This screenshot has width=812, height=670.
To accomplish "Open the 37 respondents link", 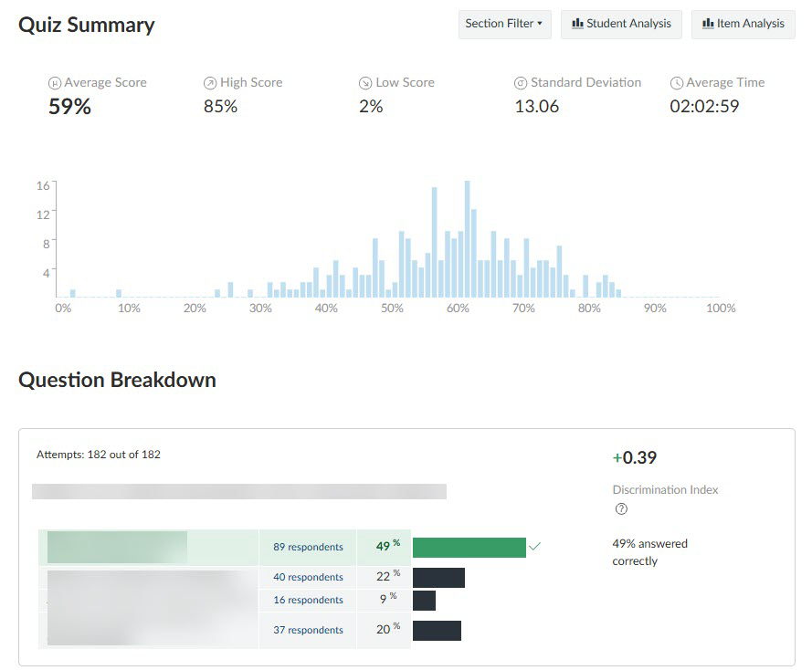I will pos(308,630).
